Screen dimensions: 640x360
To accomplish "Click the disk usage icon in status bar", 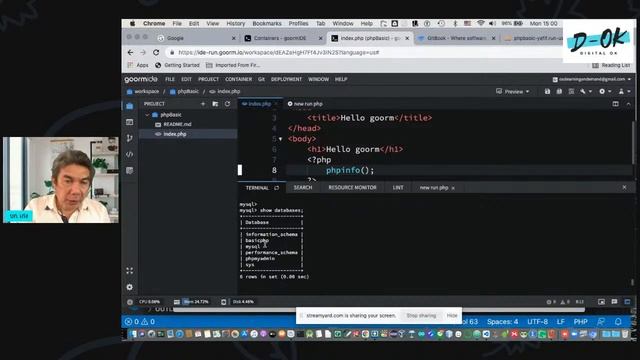I will 224,302.
